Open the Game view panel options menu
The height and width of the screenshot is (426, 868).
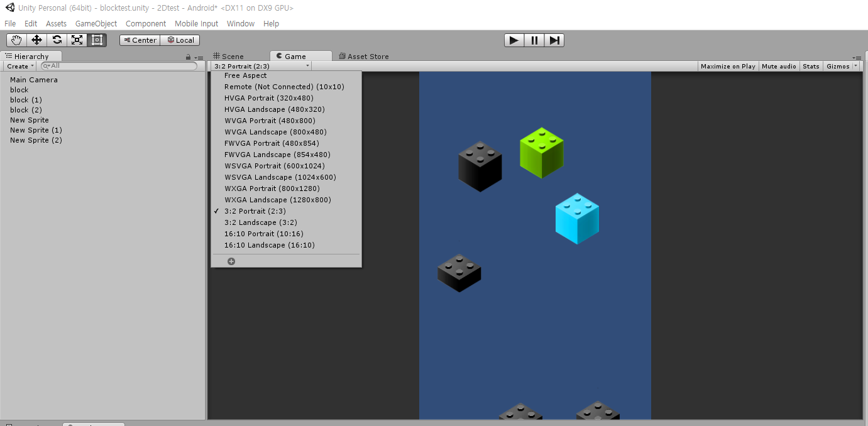click(x=857, y=57)
